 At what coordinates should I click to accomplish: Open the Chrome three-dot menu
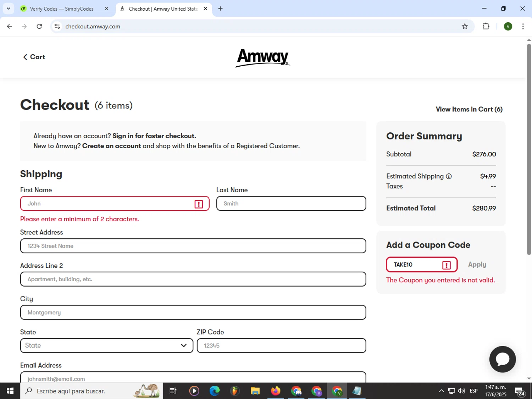[x=523, y=26]
